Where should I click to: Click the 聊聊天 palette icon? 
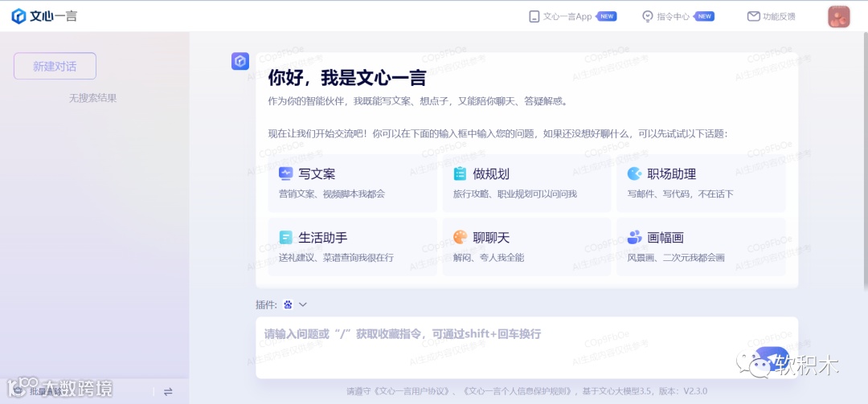click(x=460, y=238)
